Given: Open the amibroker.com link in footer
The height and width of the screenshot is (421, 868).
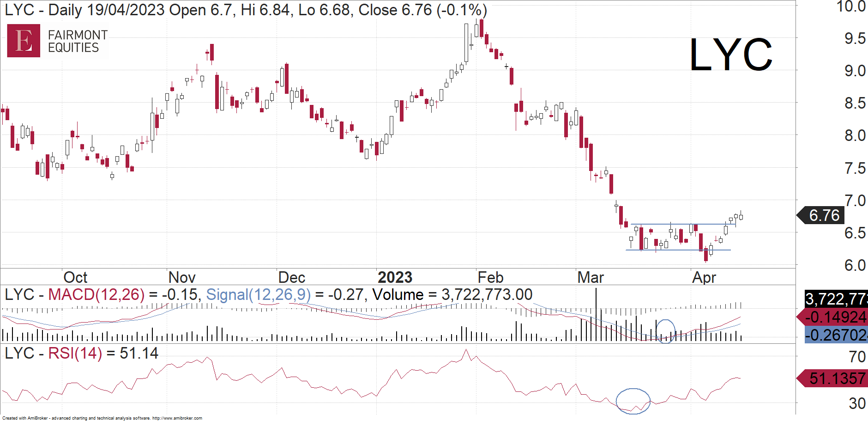Looking at the screenshot, I should click(x=177, y=418).
